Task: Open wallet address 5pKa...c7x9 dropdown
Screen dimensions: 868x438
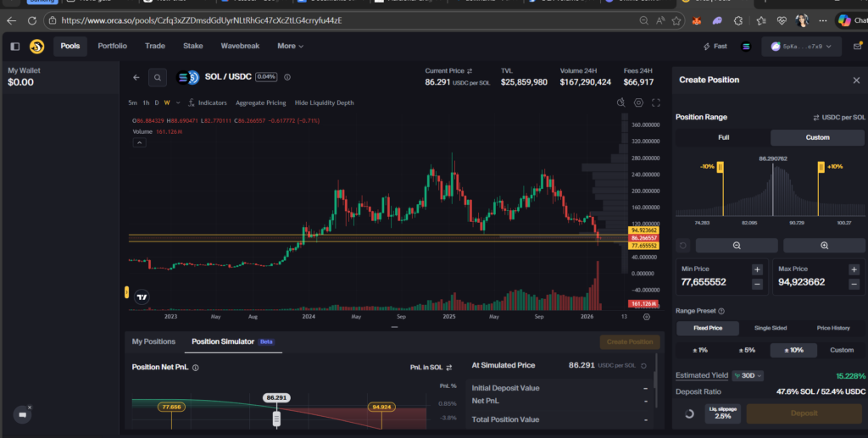Action: point(801,47)
